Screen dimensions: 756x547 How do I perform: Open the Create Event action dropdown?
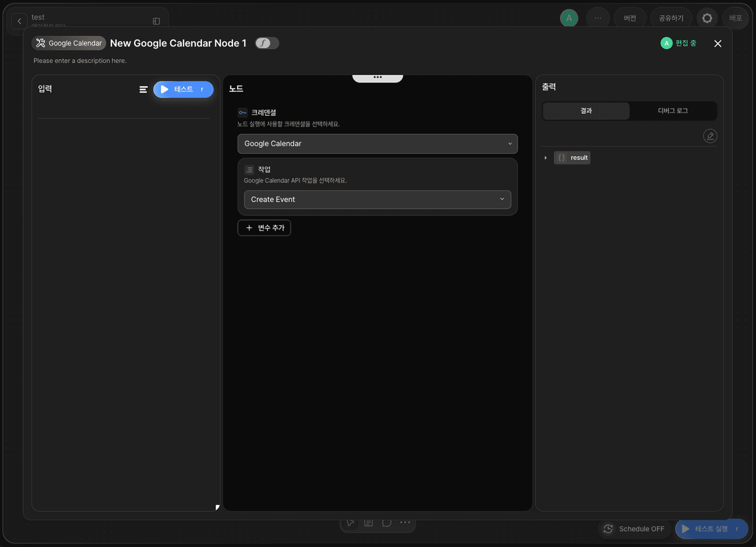coord(378,200)
